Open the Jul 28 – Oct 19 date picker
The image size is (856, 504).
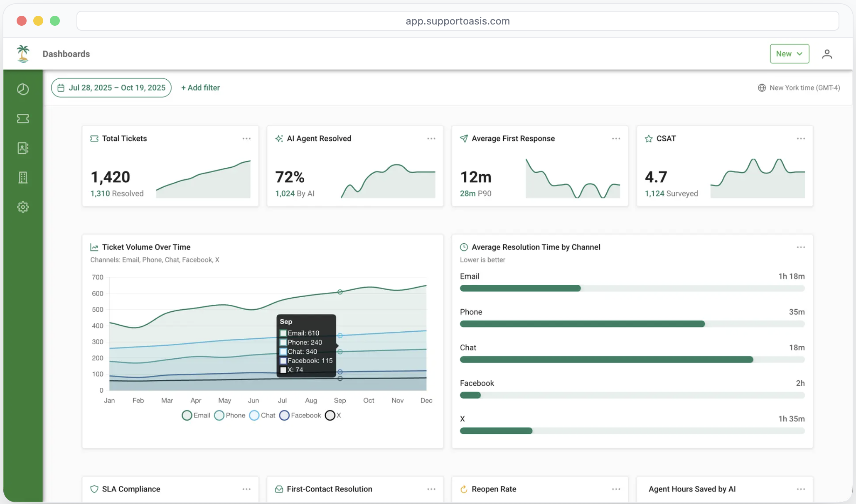click(111, 88)
